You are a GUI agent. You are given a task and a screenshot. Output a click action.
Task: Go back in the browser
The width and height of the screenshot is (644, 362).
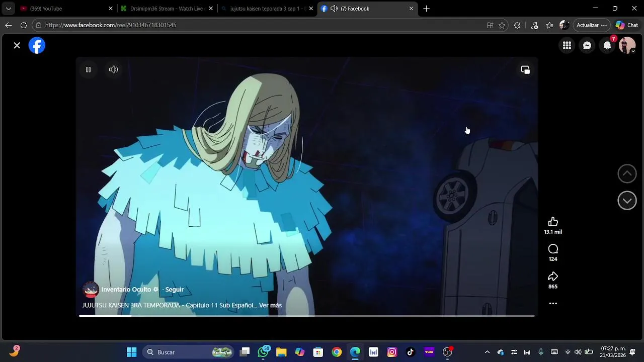[x=9, y=25]
